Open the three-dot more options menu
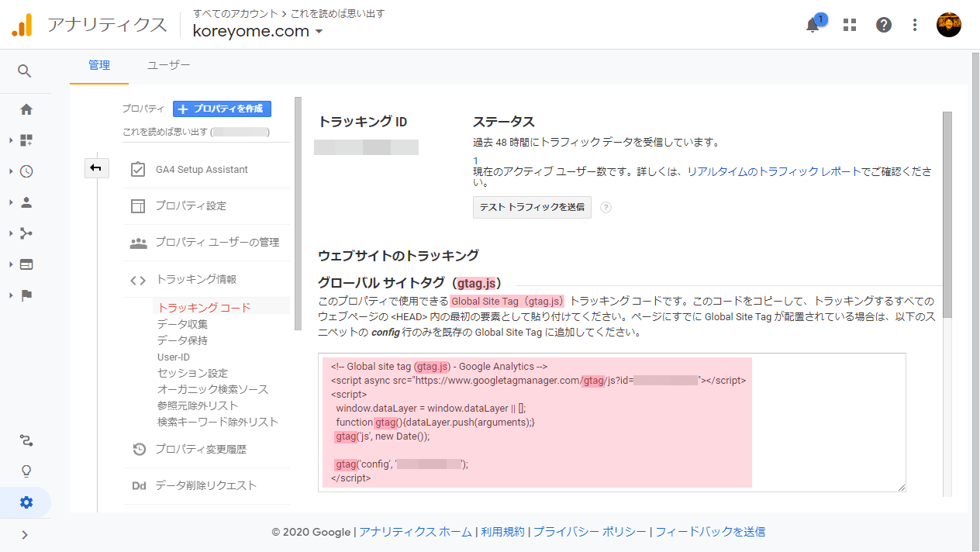Screen dimensions: 980x552 pyautogui.click(x=915, y=25)
